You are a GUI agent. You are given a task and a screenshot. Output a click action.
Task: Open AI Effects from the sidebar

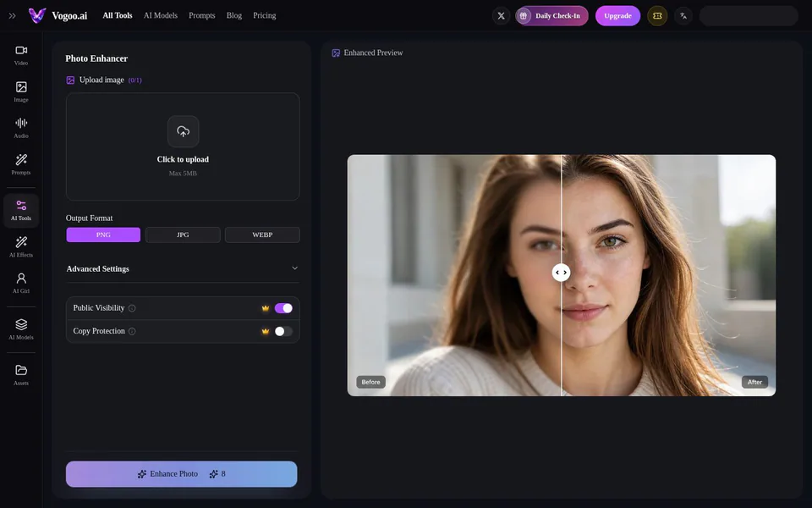tap(21, 246)
